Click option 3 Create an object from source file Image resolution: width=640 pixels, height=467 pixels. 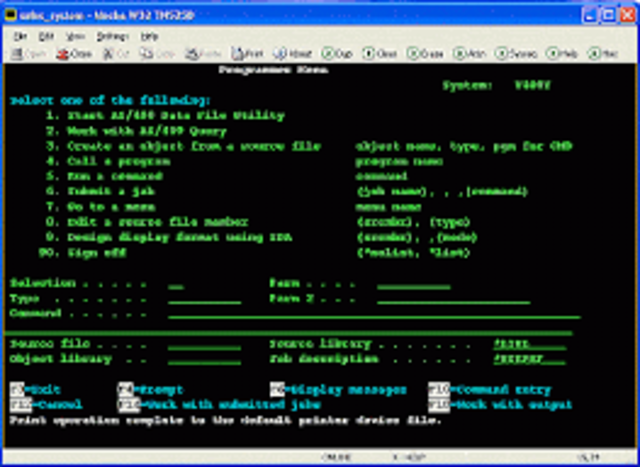pyautogui.click(x=183, y=146)
